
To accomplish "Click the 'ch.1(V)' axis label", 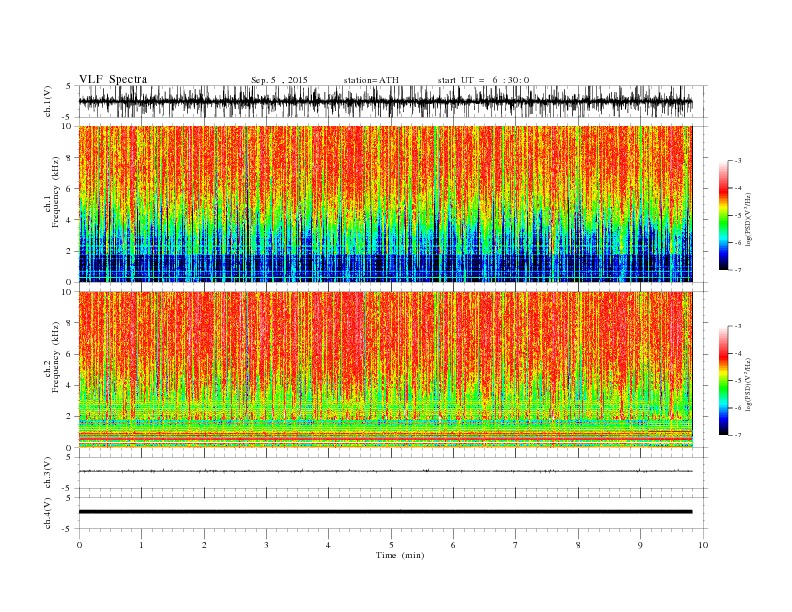I will click(x=48, y=101).
